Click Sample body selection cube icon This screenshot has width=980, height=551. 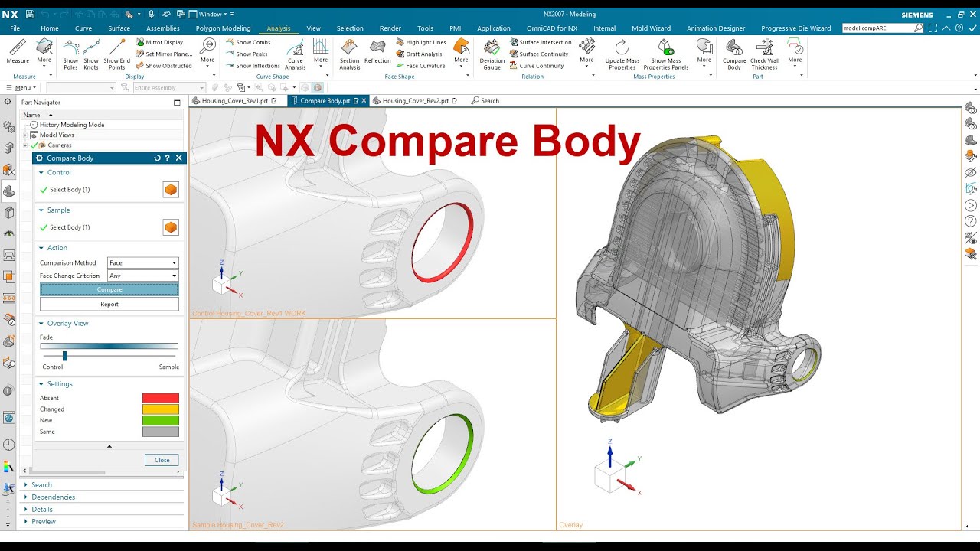(171, 227)
